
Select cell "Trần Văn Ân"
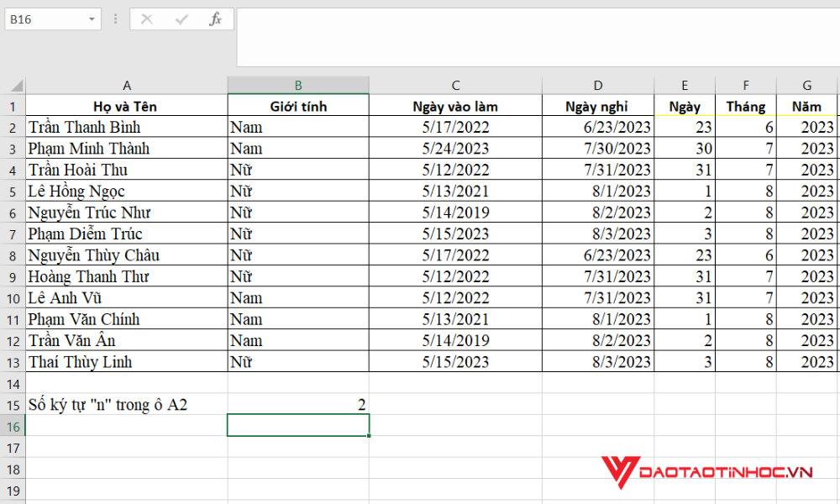pos(127,341)
